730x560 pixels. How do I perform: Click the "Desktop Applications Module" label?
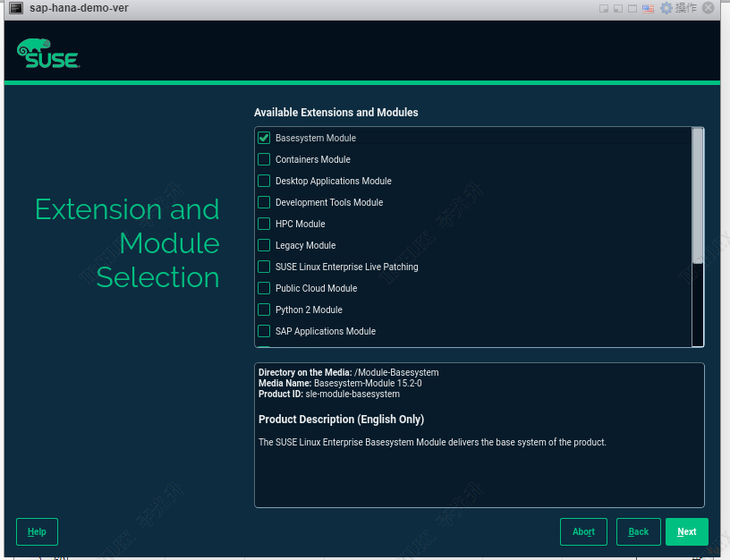(334, 181)
